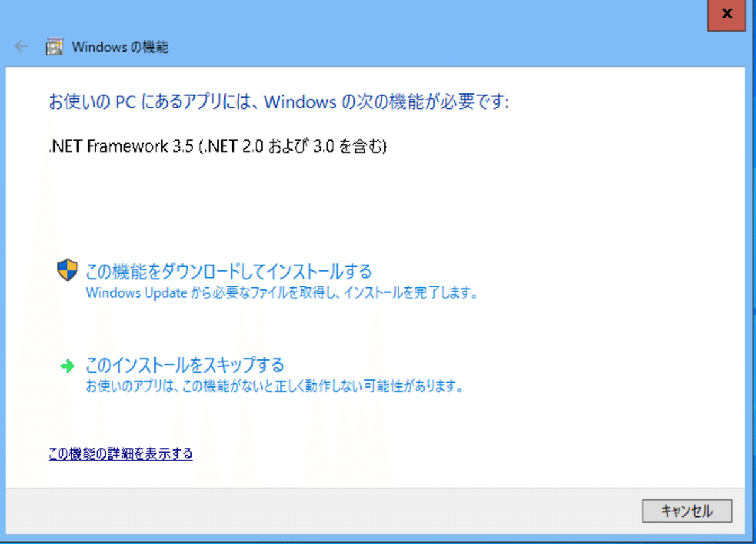
Task: Click the Windows の機能 dialog icon in title bar
Action: coord(54,46)
